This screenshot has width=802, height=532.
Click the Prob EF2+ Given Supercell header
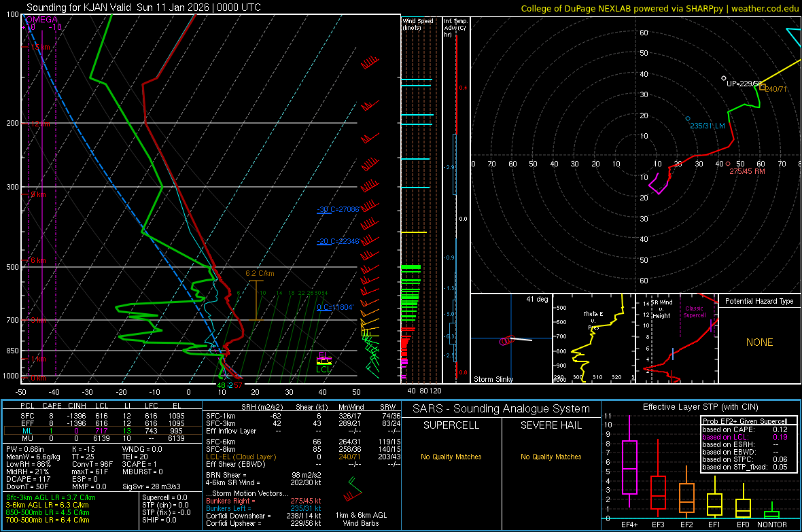(745, 421)
